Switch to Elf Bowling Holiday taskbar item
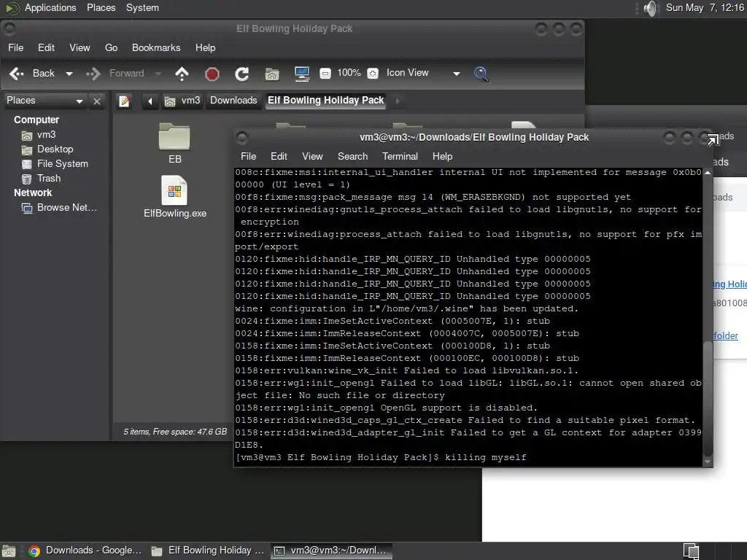Viewport: 747px width, 560px height. pyautogui.click(x=208, y=551)
